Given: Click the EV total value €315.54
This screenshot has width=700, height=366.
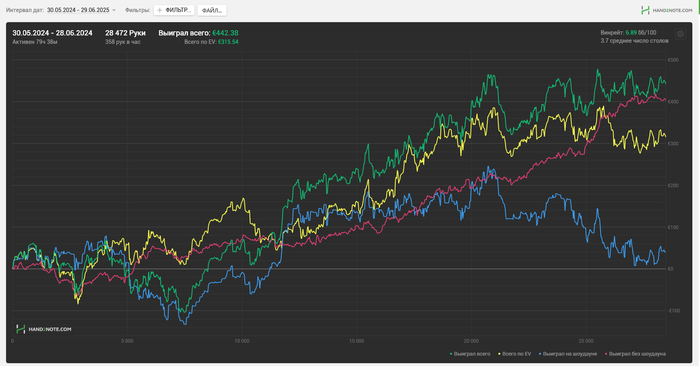Looking at the screenshot, I should [228, 42].
